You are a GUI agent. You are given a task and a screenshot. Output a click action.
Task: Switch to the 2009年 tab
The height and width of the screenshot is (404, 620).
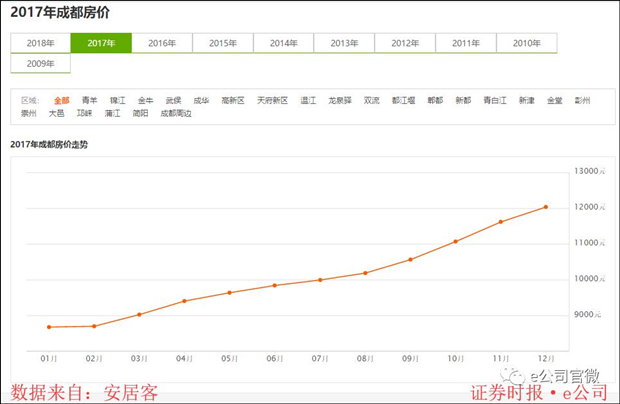coord(40,64)
